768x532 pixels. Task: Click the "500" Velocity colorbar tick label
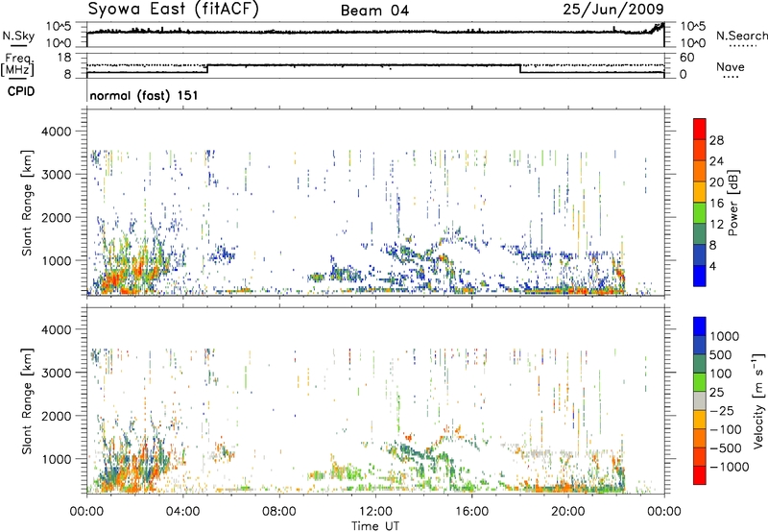(x=719, y=355)
